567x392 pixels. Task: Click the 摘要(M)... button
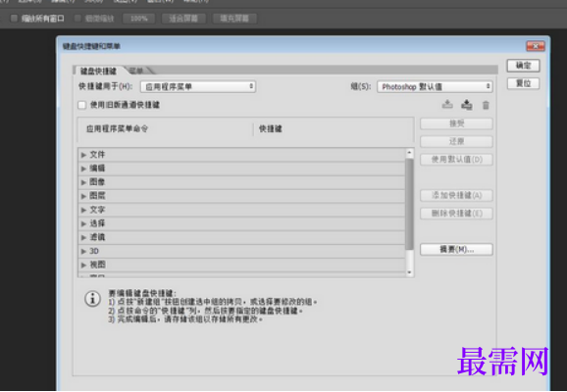[456, 250]
